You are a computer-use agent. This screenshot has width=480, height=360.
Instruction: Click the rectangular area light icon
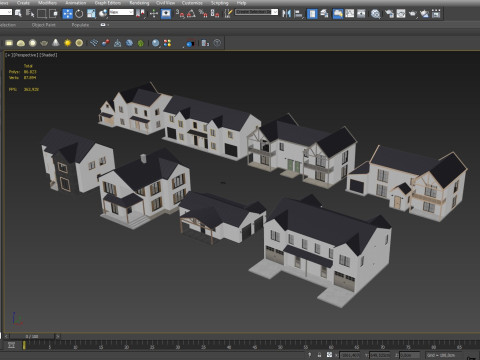click(x=9, y=43)
